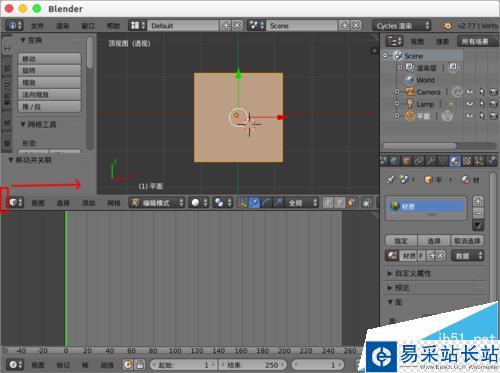This screenshot has height=373, width=500.
Task: Open the Modifiers wrench properties tab
Action: pos(431,161)
